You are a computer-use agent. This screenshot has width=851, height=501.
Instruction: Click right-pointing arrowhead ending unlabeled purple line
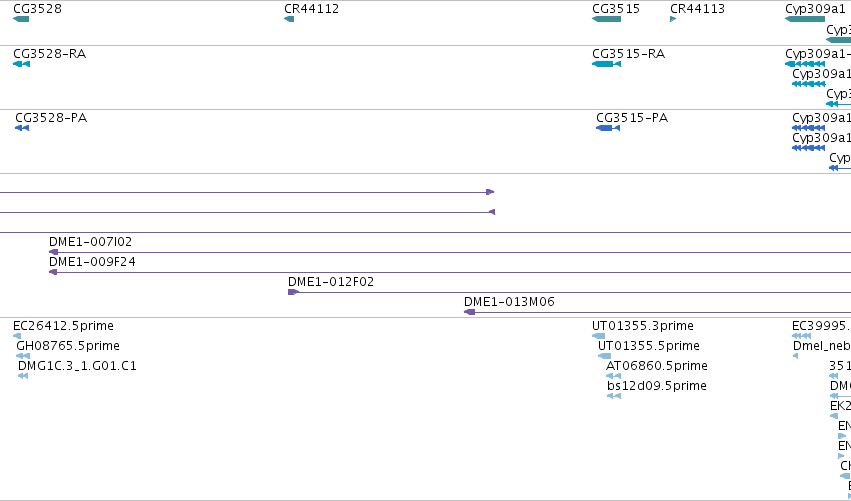[x=490, y=192]
